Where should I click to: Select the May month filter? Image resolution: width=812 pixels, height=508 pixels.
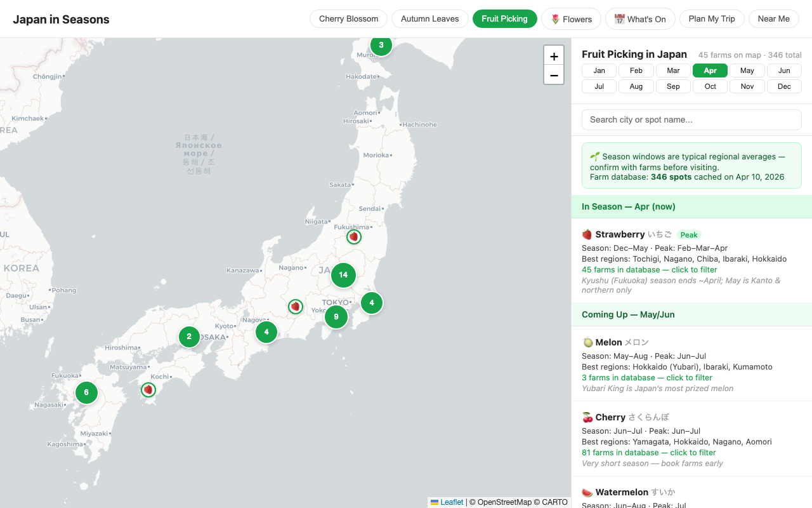pos(747,70)
